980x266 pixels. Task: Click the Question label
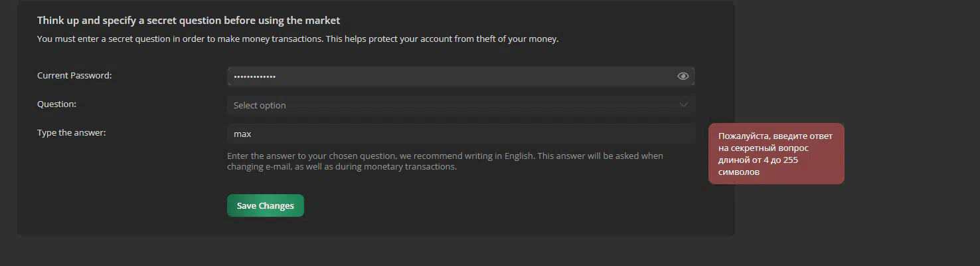tap(57, 104)
